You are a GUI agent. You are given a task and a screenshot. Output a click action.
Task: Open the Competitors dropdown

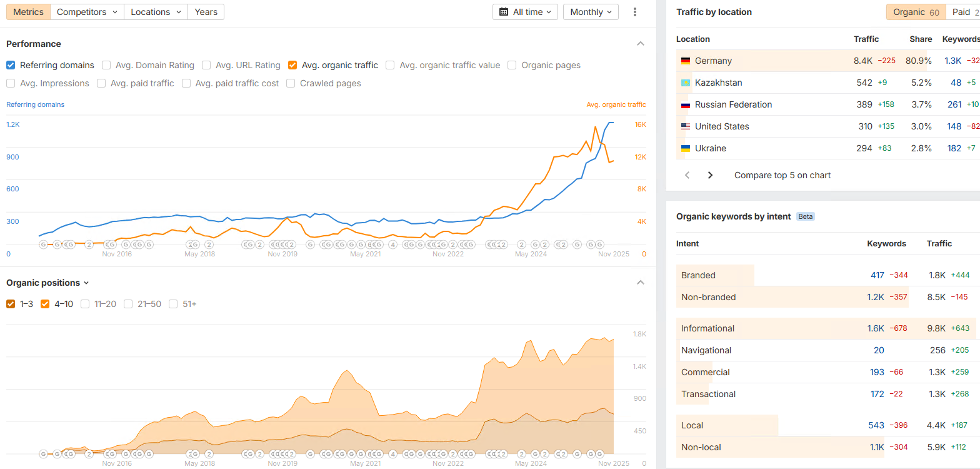[87, 12]
